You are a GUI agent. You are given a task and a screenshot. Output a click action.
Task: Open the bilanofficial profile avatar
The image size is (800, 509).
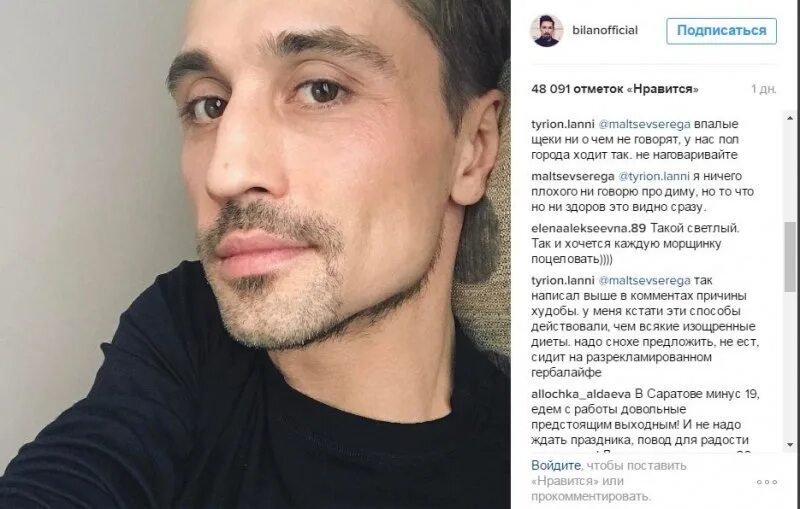(546, 31)
